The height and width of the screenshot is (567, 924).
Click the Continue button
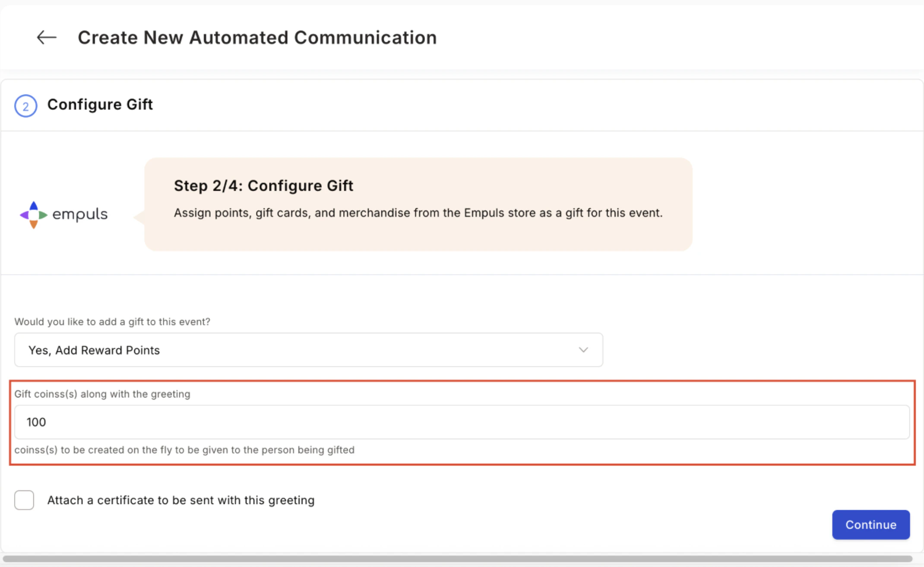pos(871,525)
